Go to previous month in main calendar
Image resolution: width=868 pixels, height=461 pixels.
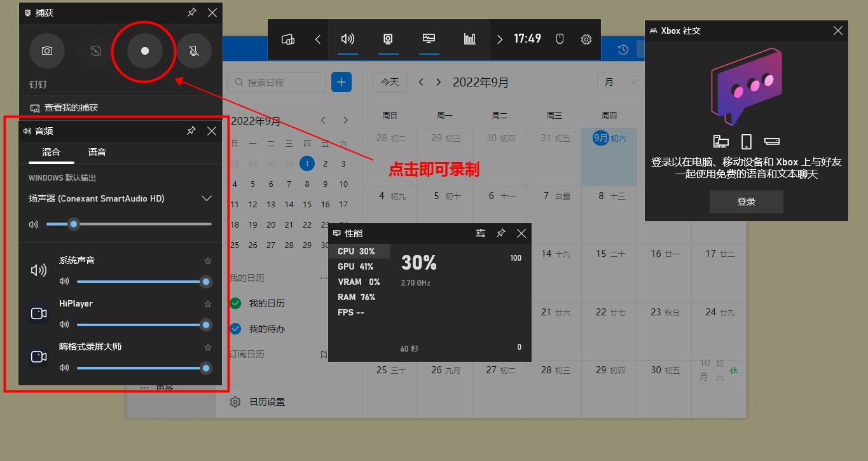coord(420,82)
